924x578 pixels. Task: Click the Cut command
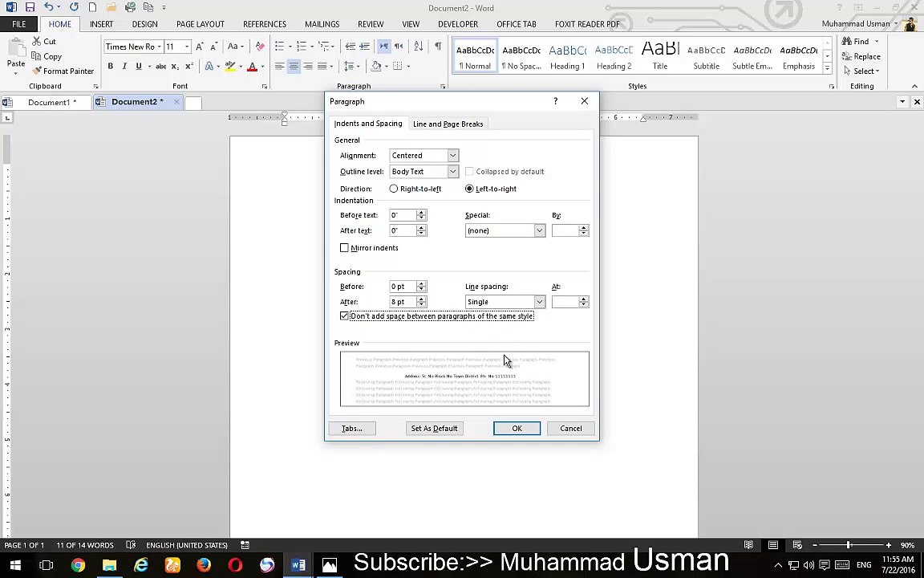[x=44, y=41]
